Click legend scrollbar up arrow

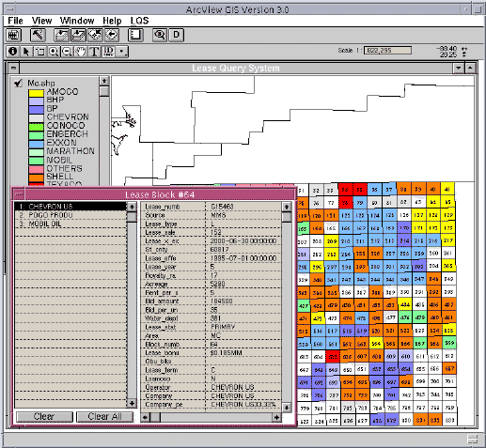tap(104, 81)
